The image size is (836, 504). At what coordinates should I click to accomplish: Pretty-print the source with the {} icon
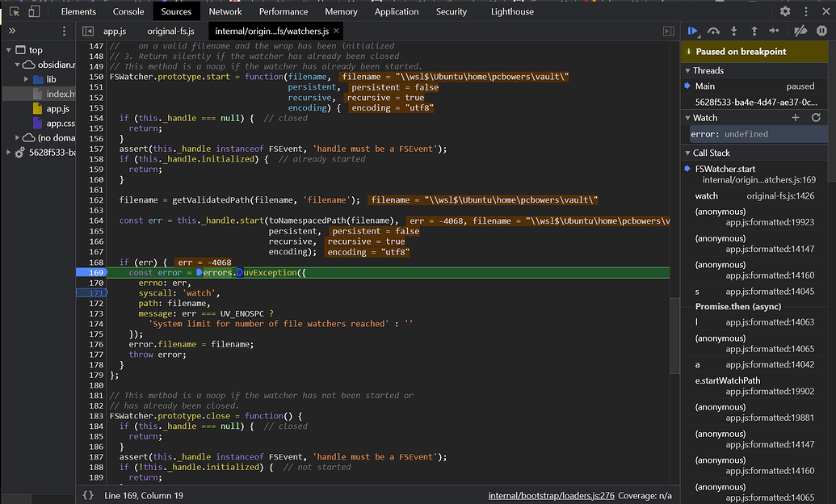(x=88, y=495)
